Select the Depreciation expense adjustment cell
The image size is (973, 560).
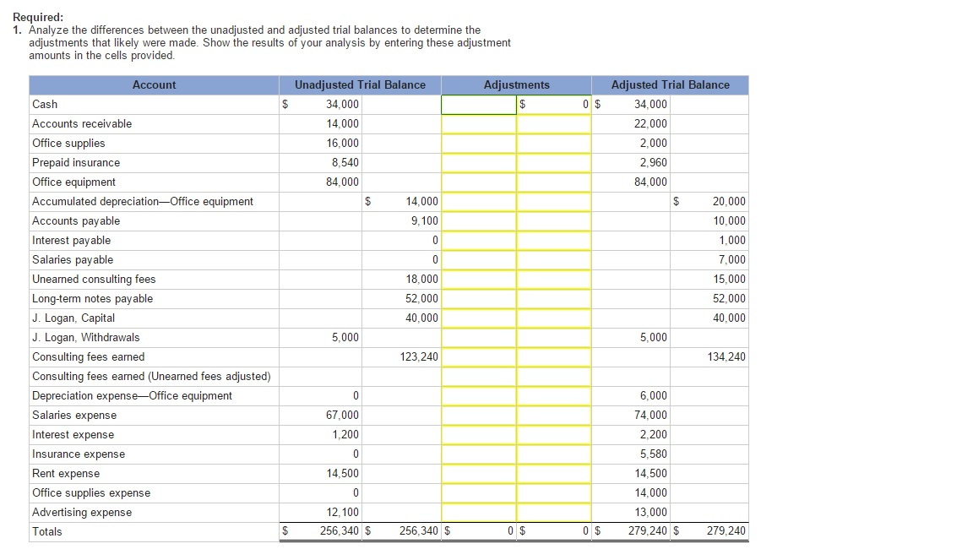[477, 395]
